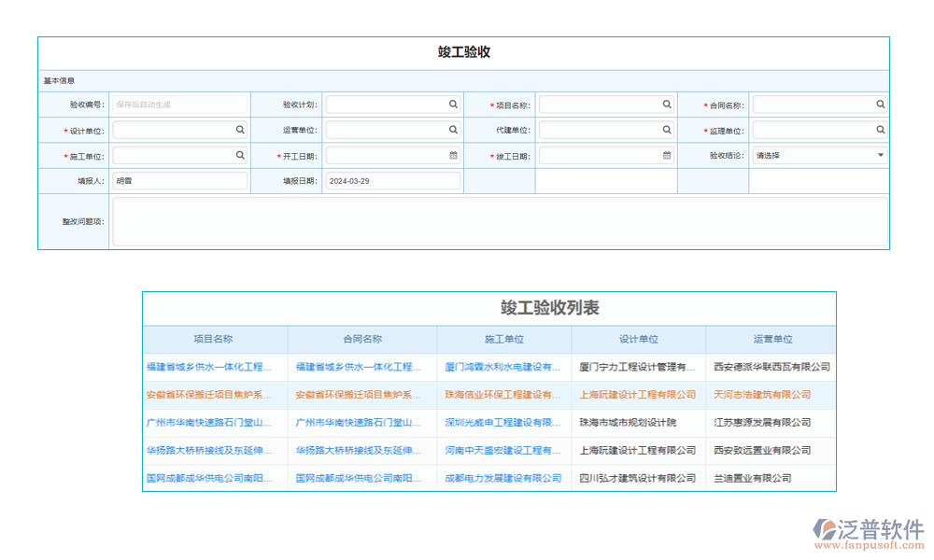Open the calendar picker for 竣工日期

[x=667, y=155]
